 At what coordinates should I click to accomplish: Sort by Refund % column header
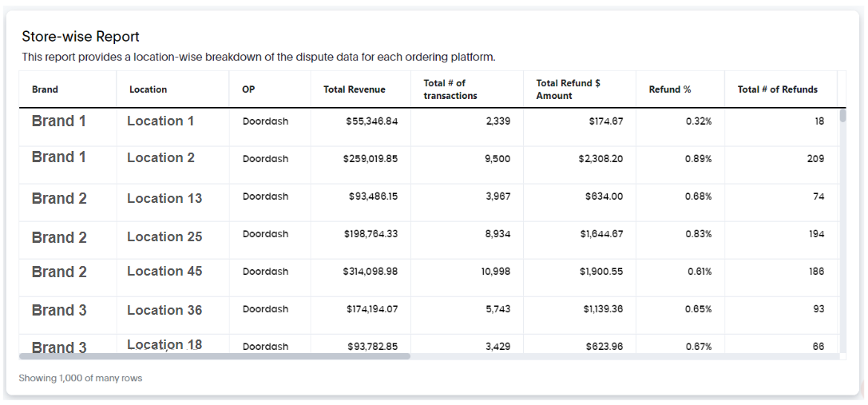point(670,89)
